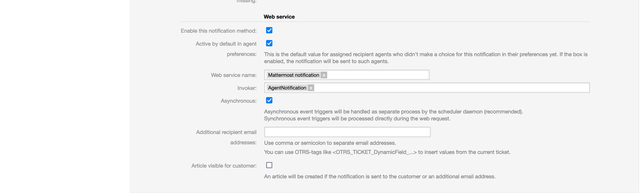
Task: Select the AgentNotification tag text
Action: [x=287, y=88]
